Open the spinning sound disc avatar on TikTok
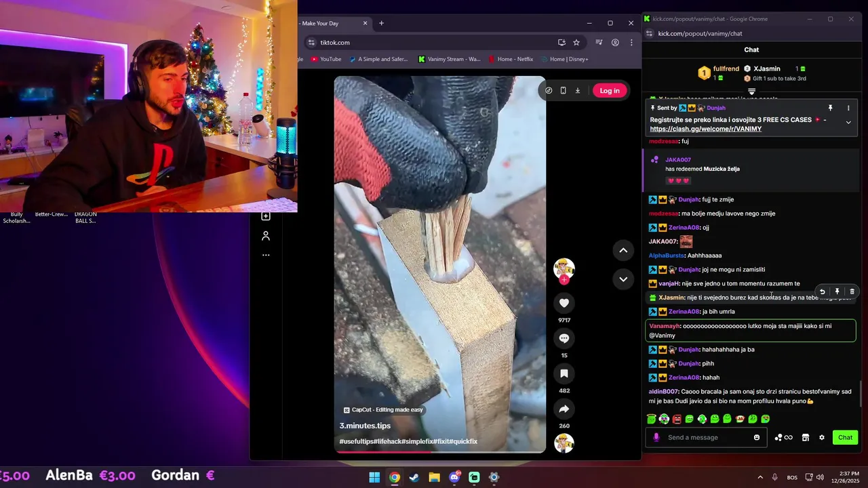 tap(564, 443)
